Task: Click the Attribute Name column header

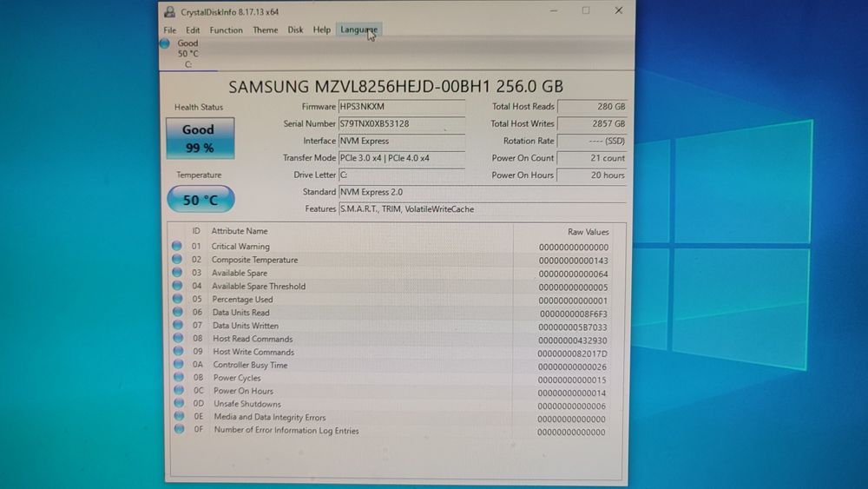Action: point(240,231)
